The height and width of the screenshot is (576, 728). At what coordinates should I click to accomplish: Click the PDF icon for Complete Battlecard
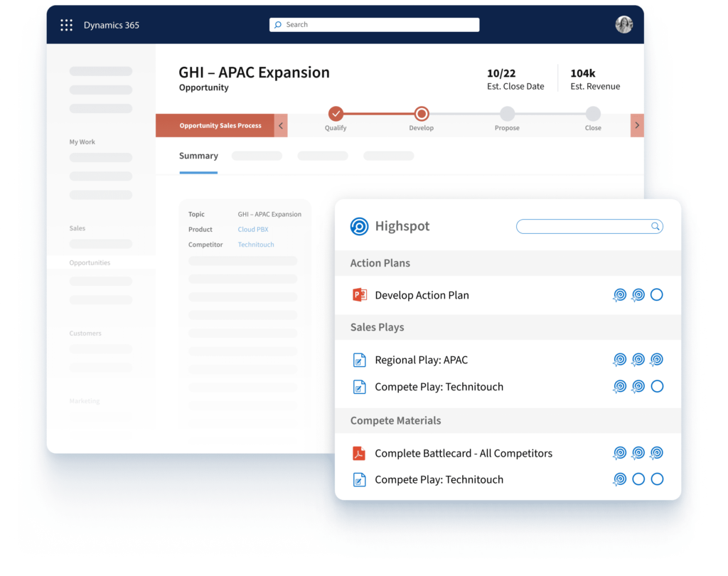[x=359, y=453]
